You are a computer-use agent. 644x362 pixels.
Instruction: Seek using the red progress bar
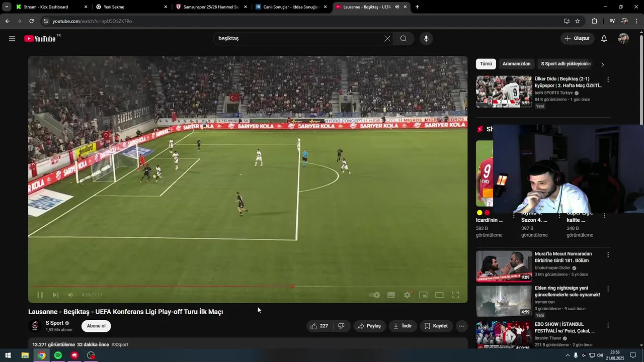248,287
